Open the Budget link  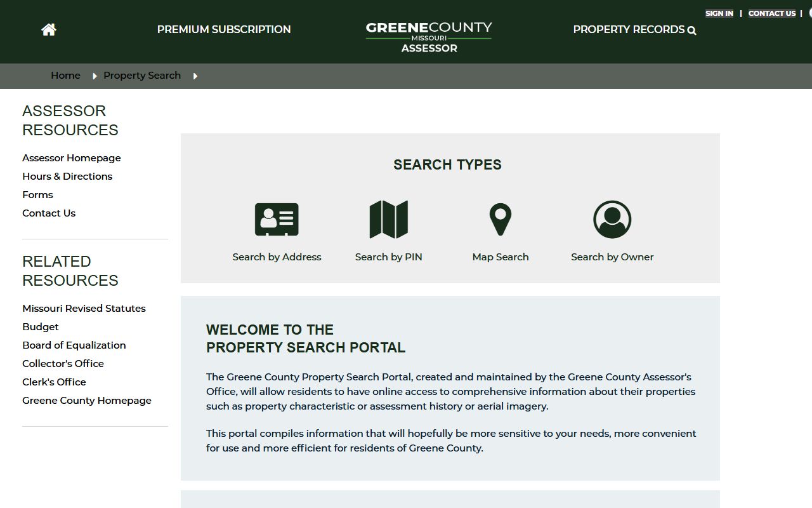(41, 327)
